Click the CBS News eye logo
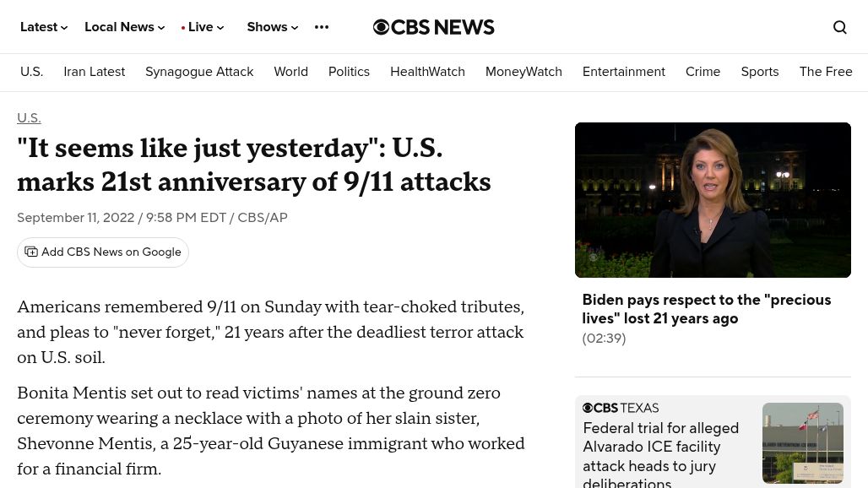The height and width of the screenshot is (488, 868). (382, 27)
